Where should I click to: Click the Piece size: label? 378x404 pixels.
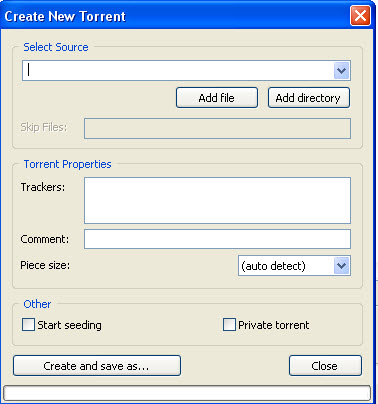click(x=45, y=265)
